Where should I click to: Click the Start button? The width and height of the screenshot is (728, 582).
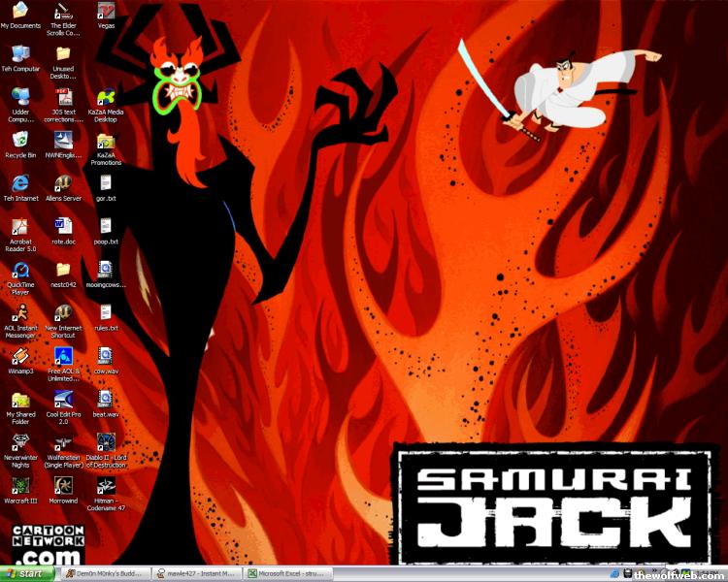[25, 573]
